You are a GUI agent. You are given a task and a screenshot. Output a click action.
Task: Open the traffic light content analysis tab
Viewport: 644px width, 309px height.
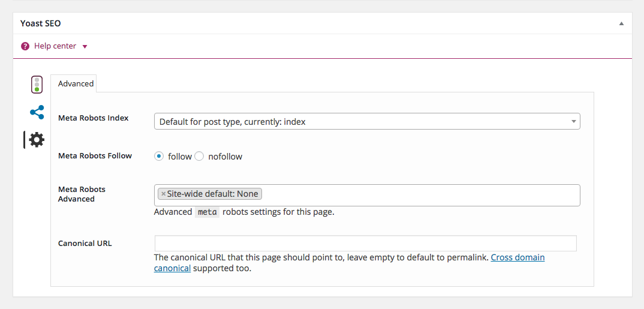pos(37,85)
